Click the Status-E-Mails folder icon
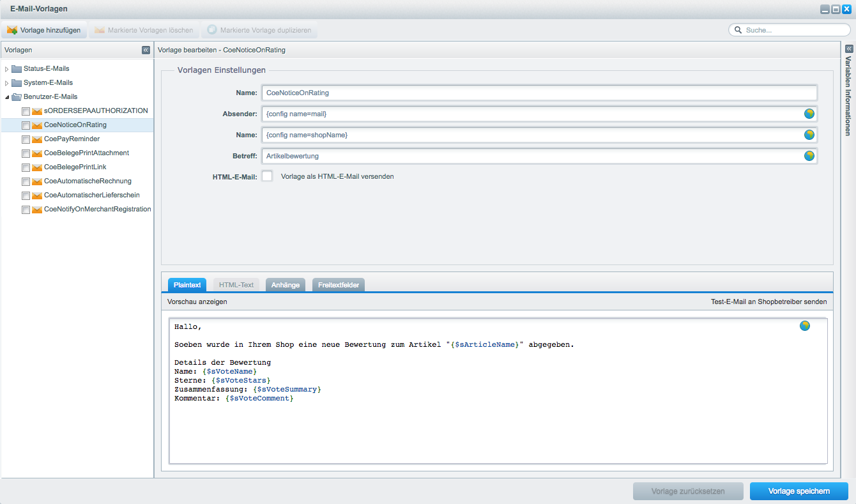Viewport: 856px width, 504px height. click(x=17, y=68)
